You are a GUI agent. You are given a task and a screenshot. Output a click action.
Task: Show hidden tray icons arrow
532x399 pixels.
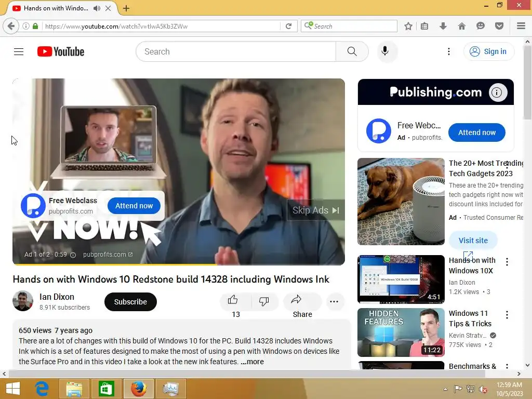click(445, 389)
